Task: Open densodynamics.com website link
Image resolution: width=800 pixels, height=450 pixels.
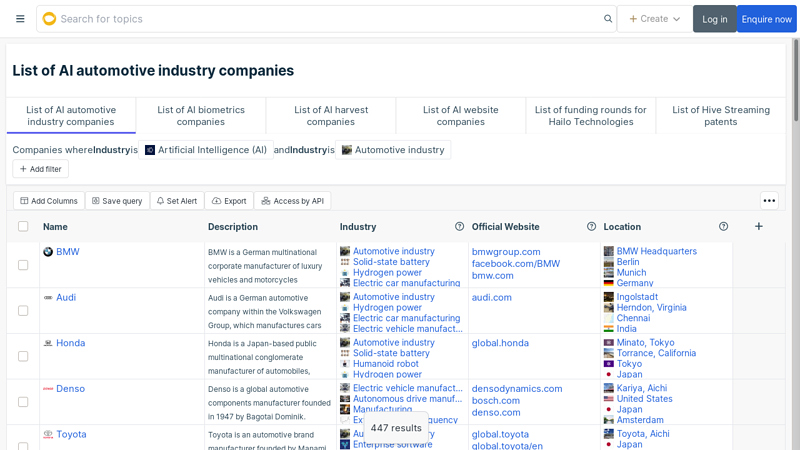Action: (517, 389)
